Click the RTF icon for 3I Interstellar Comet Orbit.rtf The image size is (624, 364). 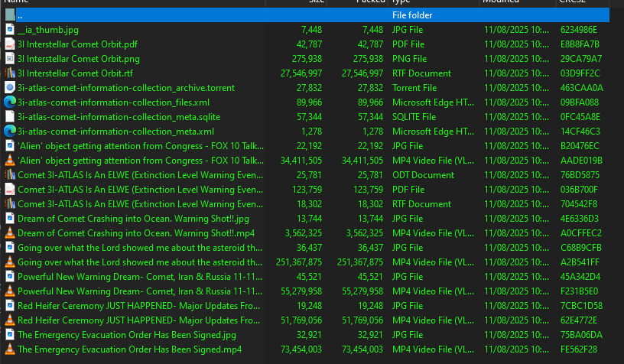(x=10, y=73)
